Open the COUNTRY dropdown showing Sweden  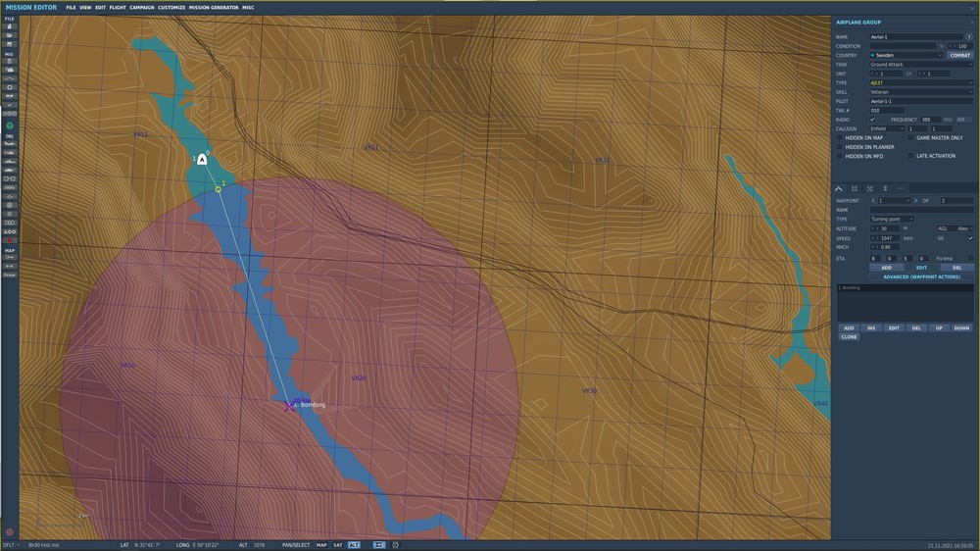[906, 55]
